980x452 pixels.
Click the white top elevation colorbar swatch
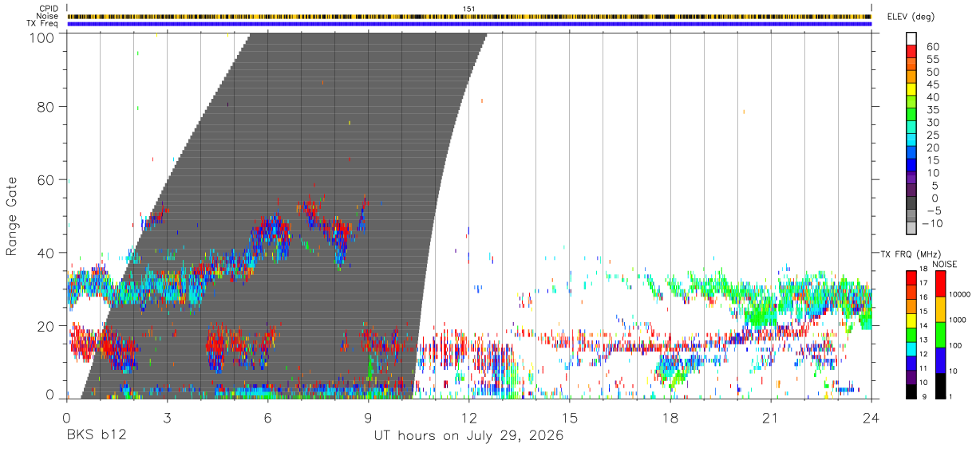tap(913, 39)
